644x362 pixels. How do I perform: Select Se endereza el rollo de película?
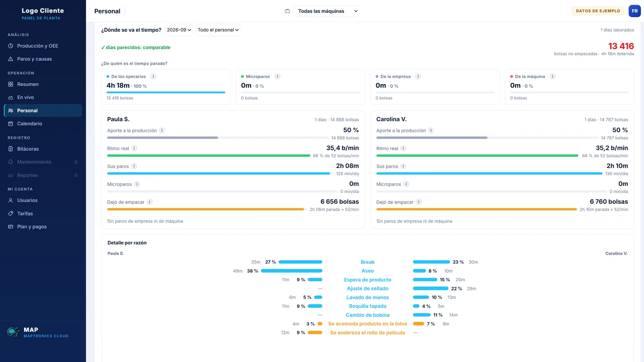(x=367, y=333)
